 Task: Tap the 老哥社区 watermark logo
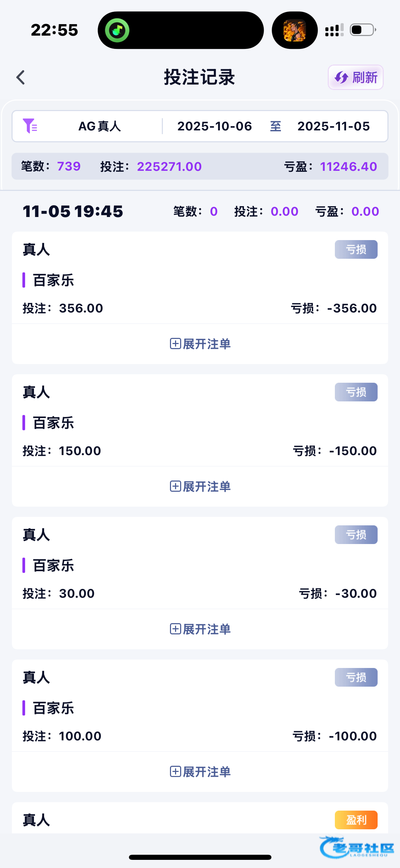pyautogui.click(x=357, y=848)
